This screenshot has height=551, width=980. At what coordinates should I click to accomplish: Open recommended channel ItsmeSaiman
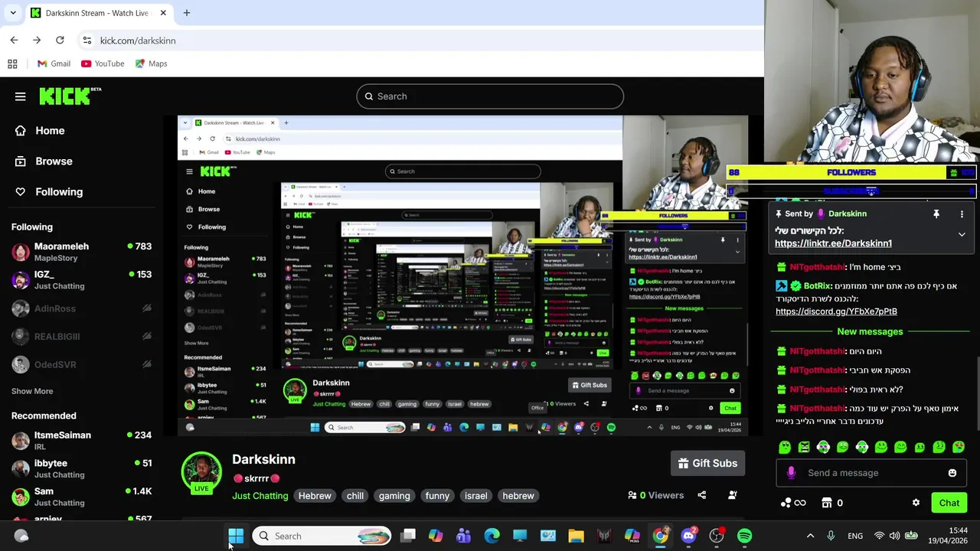[x=81, y=441]
